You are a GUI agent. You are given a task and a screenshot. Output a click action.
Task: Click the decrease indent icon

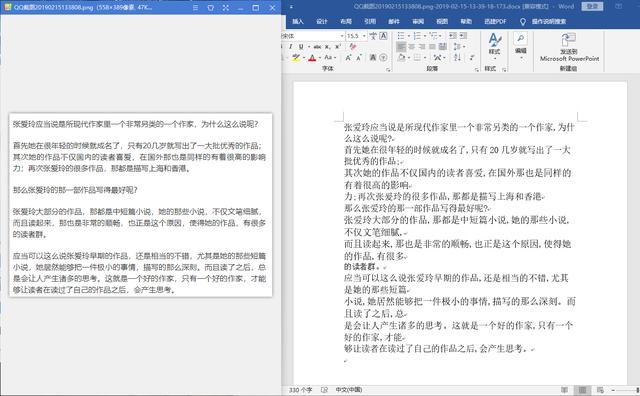coord(453,36)
